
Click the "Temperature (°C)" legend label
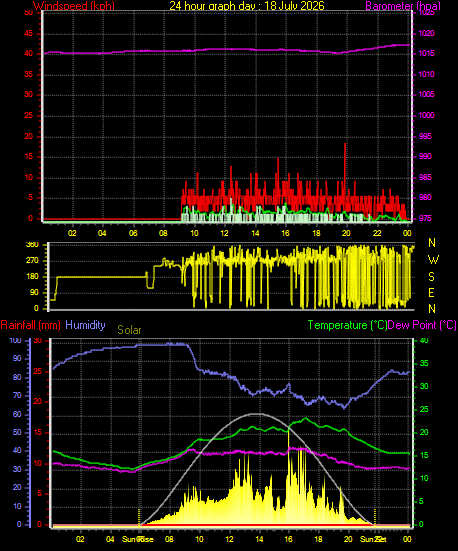pyautogui.click(x=348, y=325)
